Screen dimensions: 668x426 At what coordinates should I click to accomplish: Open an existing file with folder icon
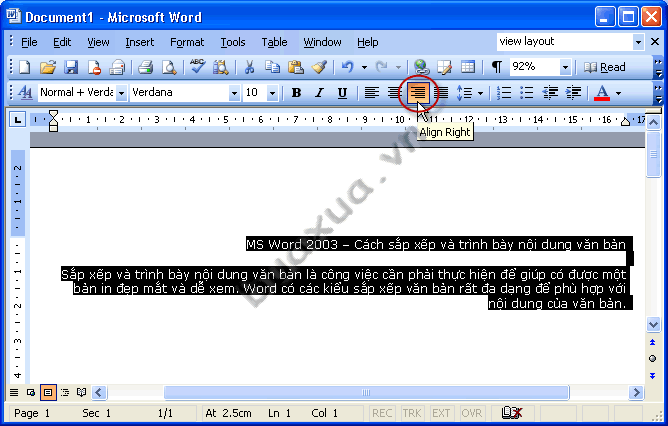pos(48,67)
